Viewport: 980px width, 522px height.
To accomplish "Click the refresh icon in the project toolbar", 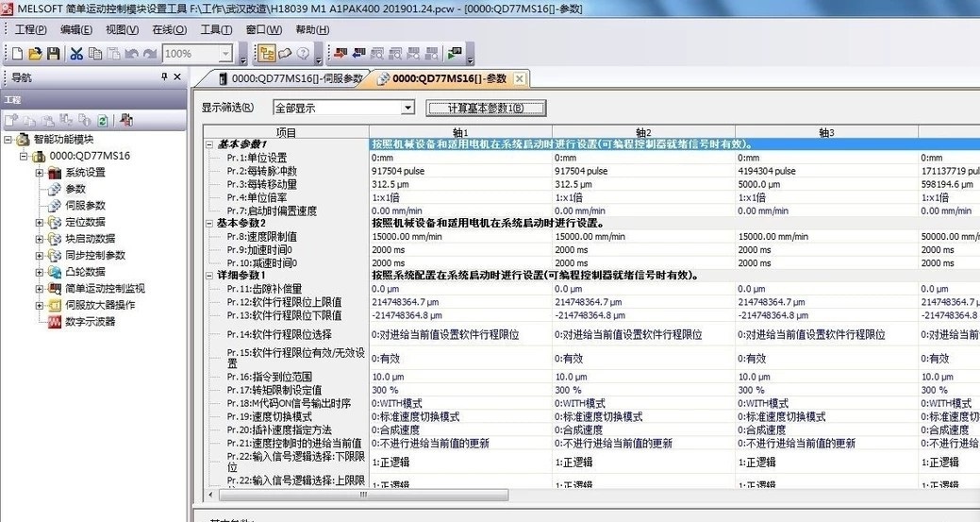I will [x=103, y=120].
